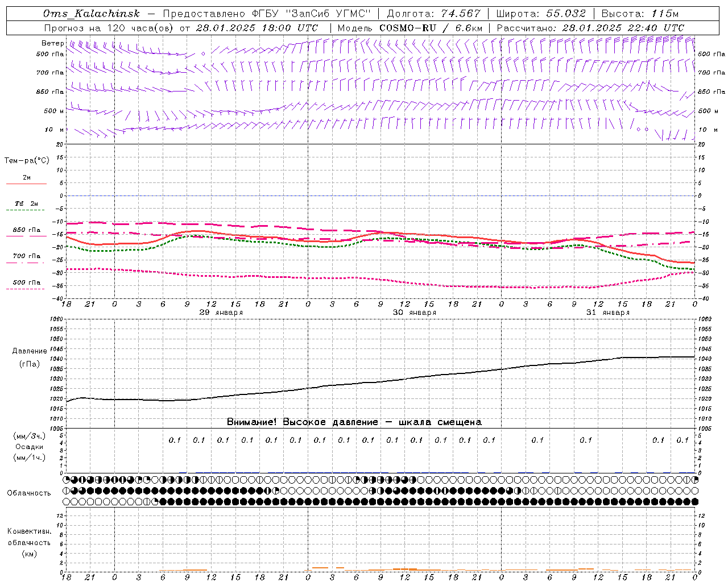Click the dashed line swatch under 'Td 2м'
The width and height of the screenshot is (728, 582).
(x=25, y=210)
